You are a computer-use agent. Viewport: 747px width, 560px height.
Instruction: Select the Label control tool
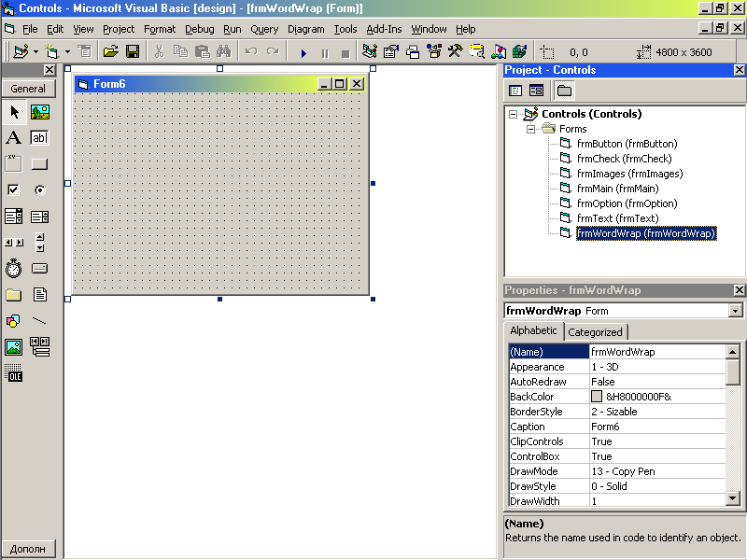click(x=14, y=138)
